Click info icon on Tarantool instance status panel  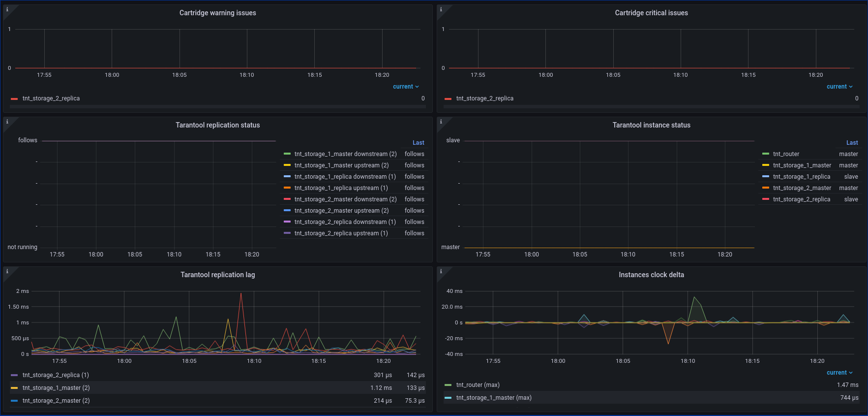441,122
